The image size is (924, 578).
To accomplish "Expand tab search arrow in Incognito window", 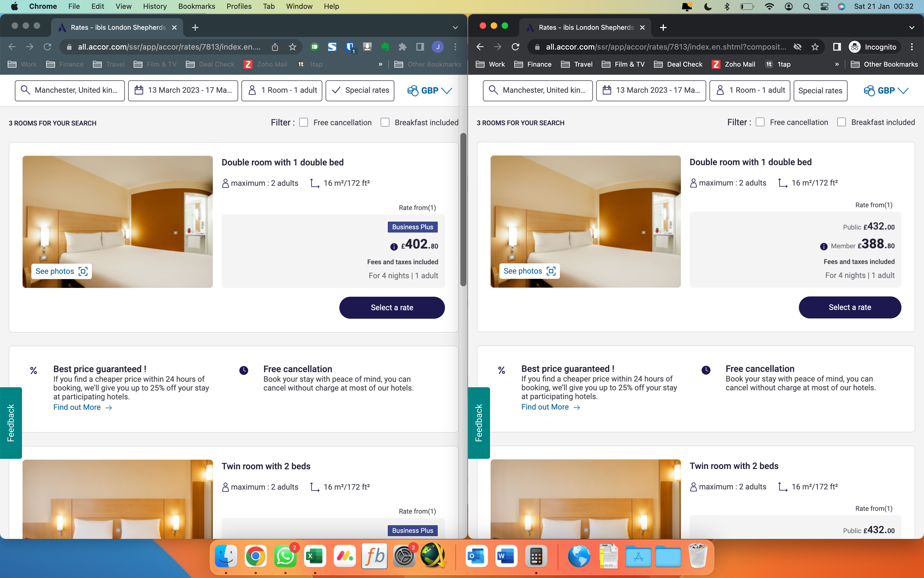I will [912, 28].
